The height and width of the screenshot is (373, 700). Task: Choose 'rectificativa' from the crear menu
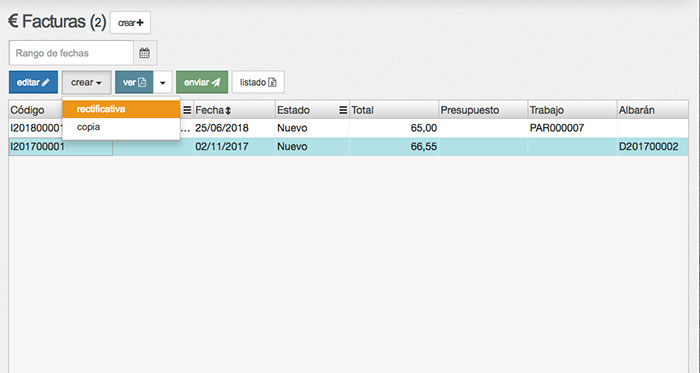pos(121,109)
